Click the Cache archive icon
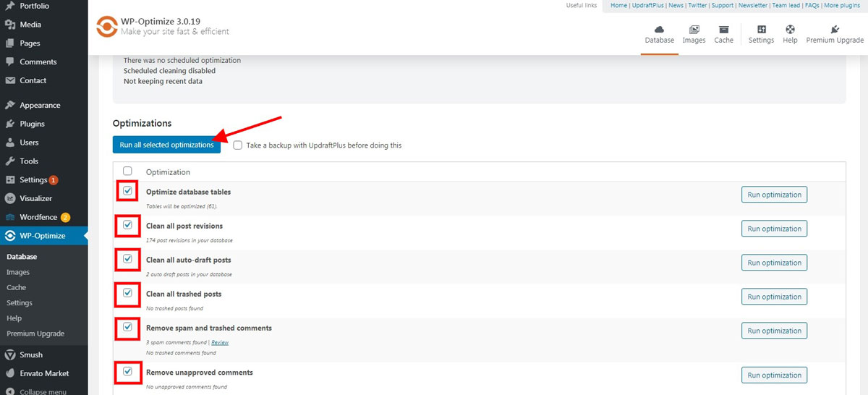 (x=723, y=30)
